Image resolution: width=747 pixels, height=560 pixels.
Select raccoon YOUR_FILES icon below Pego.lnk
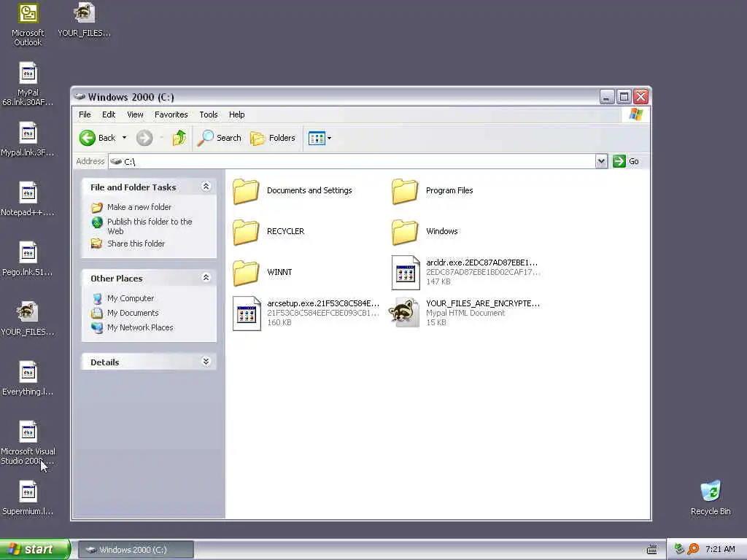point(27,312)
